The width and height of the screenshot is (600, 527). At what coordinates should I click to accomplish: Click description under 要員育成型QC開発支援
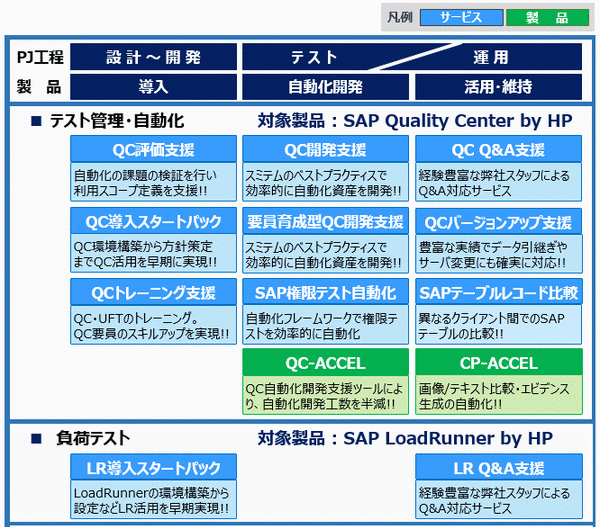pos(325,254)
